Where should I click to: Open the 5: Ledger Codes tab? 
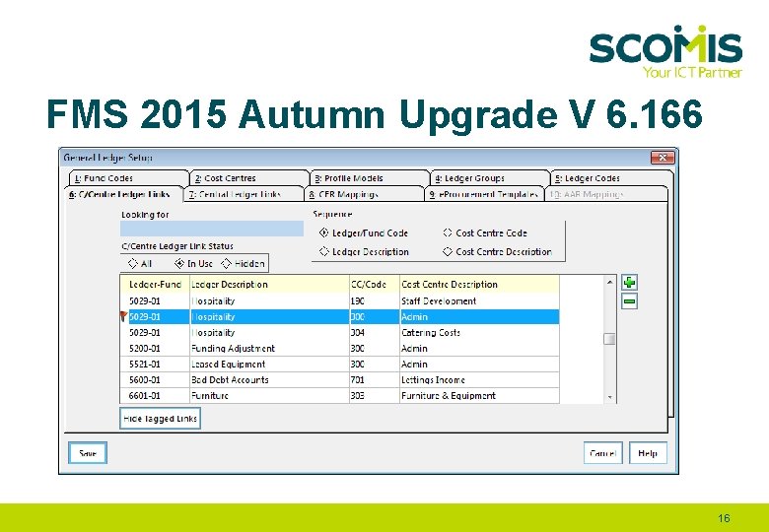(x=611, y=177)
